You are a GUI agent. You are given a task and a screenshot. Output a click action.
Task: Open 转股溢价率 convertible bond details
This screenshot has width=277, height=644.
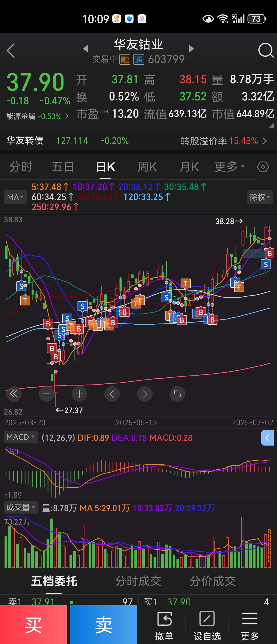pyautogui.click(x=224, y=141)
